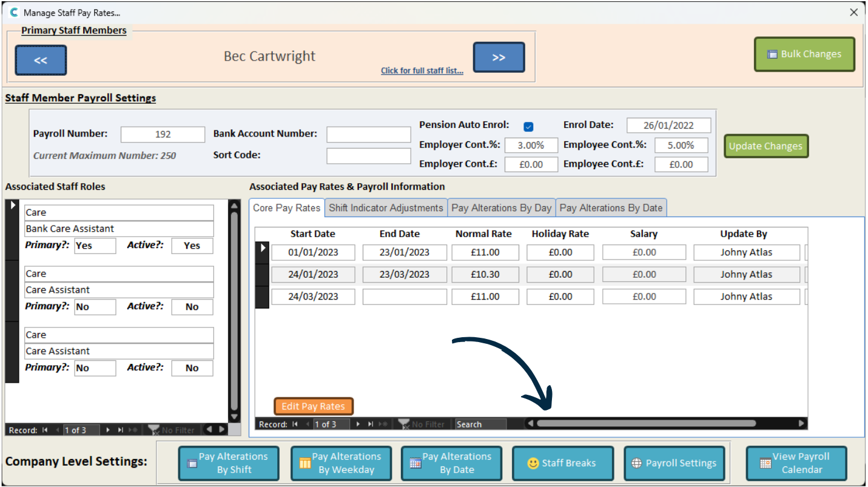868x487 pixels.
Task: Open company-level Pay Alterations By Date button
Action: 451,463
